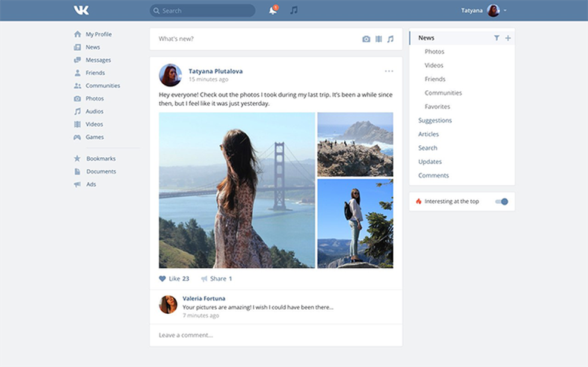Add a new tab with the plus icon
The height and width of the screenshot is (367, 588).
508,38
